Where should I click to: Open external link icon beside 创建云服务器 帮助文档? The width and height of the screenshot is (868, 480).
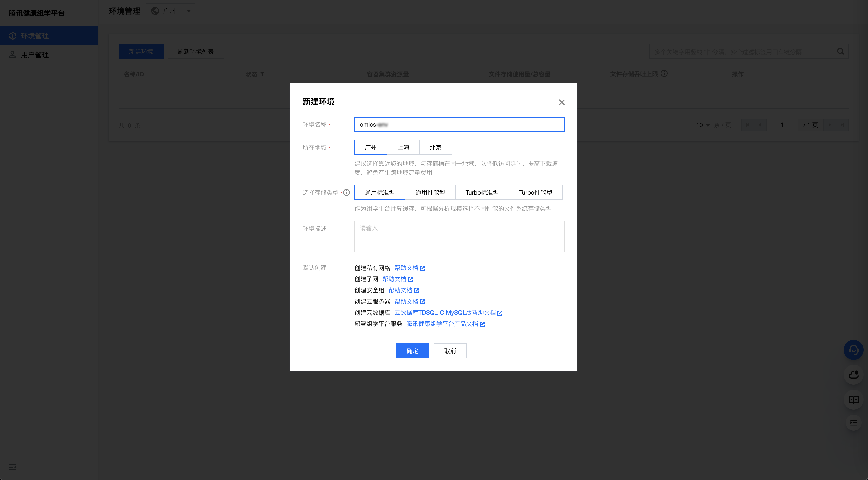click(422, 302)
